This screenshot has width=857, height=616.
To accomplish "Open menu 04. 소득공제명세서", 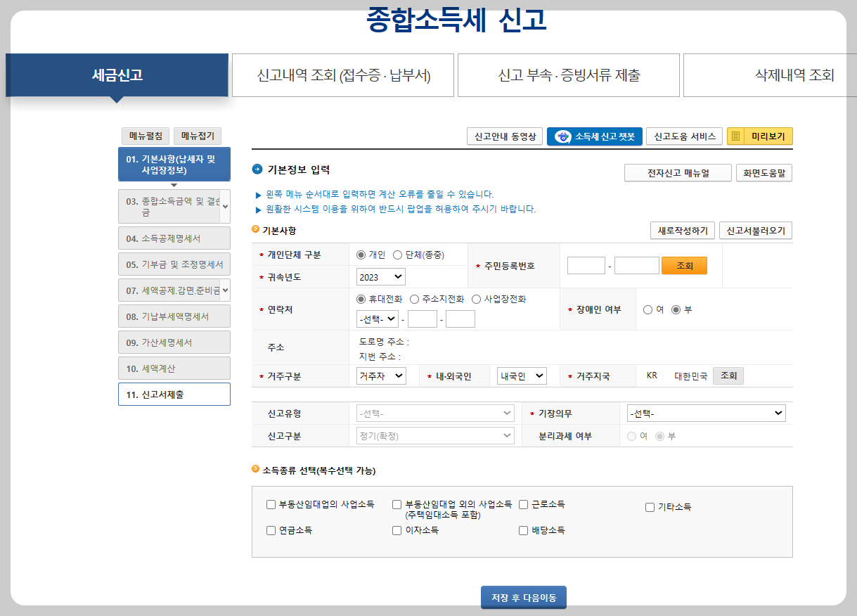I will click(x=174, y=238).
